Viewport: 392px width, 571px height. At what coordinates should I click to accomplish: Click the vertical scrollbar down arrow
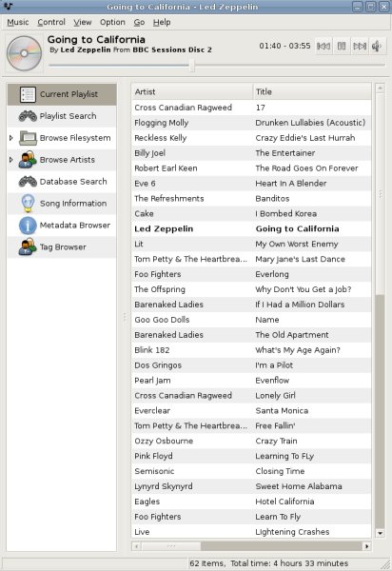tap(381, 533)
